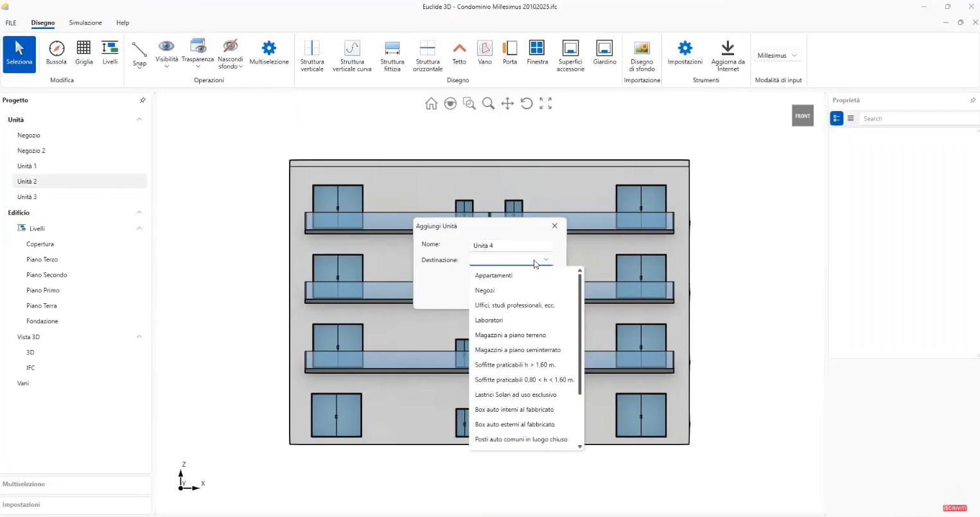Click the Struttura verticale tool
The height and width of the screenshot is (517, 980).
pos(312,55)
